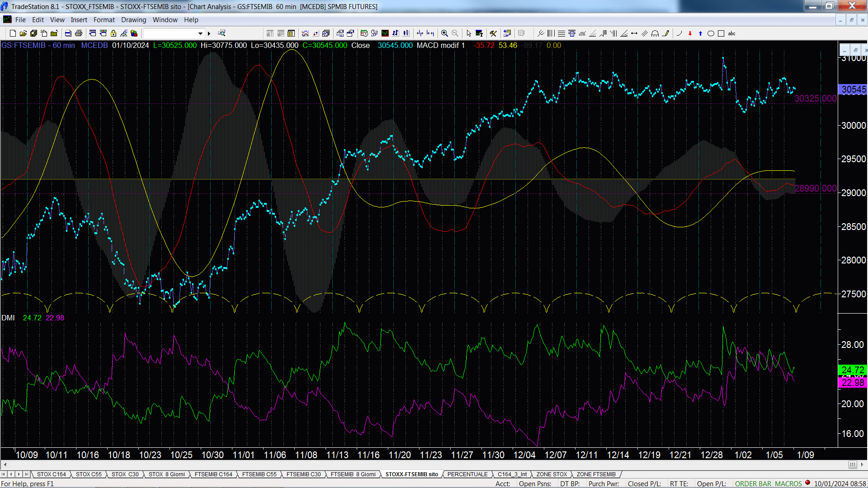Click the green chart on black icon
Viewport: 868px width, 488px height.
pos(385,33)
